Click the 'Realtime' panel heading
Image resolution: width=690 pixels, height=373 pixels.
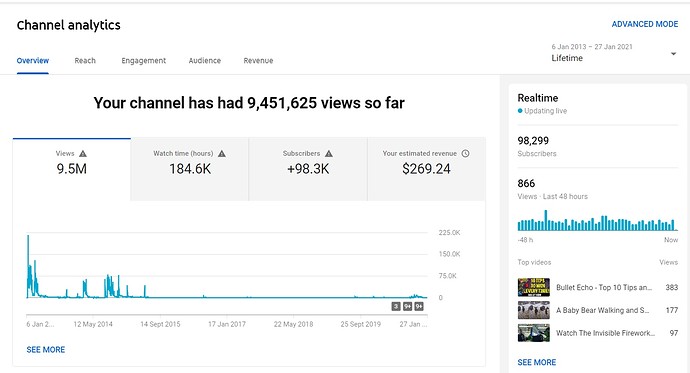pos(538,98)
